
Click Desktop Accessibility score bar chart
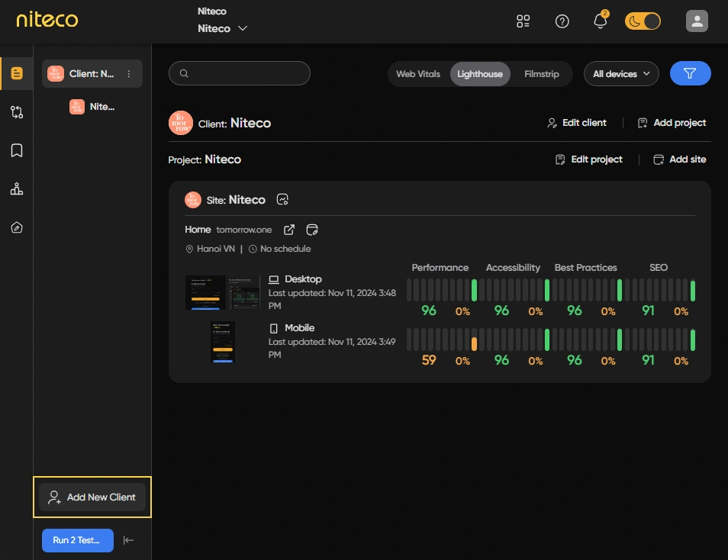point(514,290)
